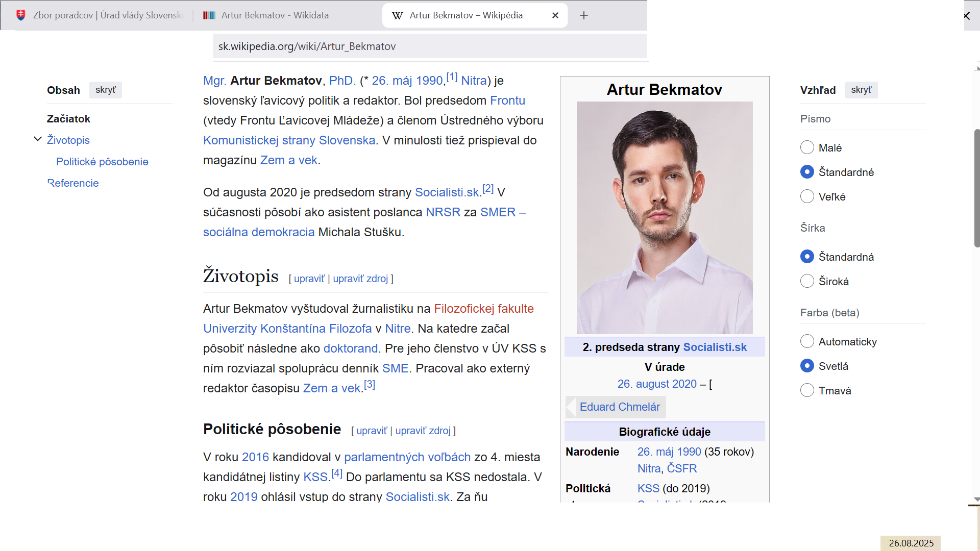Open a new browser tab with plus icon
This screenshot has width=980, height=551.
[584, 15]
